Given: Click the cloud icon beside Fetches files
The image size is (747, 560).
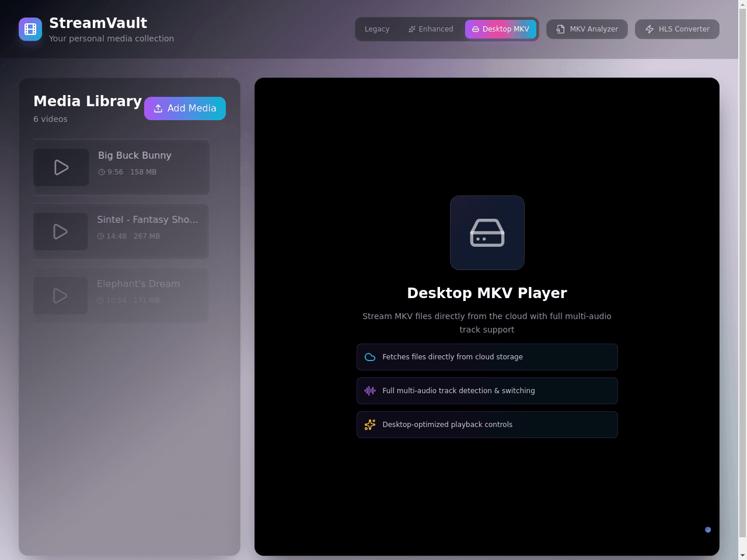Looking at the screenshot, I should click(x=370, y=357).
